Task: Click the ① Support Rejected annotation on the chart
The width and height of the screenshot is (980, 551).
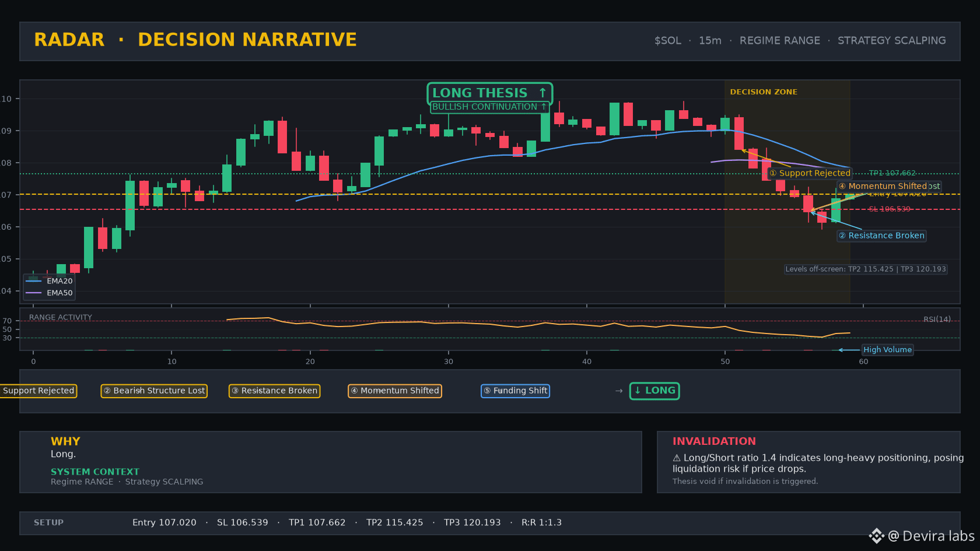Action: (x=810, y=173)
